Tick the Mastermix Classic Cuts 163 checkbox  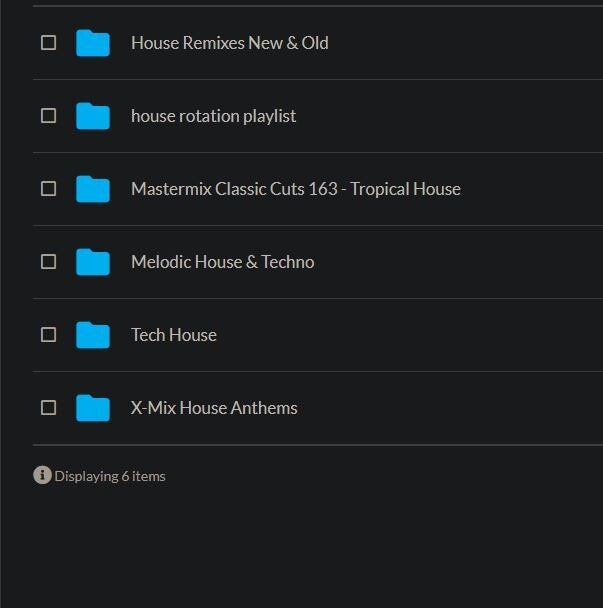pyautogui.click(x=48, y=189)
